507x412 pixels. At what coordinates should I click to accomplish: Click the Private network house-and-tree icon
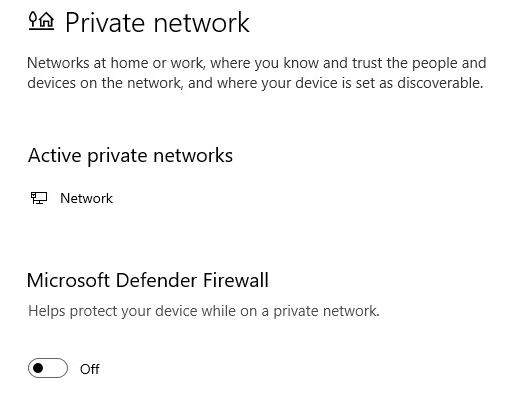point(41,21)
